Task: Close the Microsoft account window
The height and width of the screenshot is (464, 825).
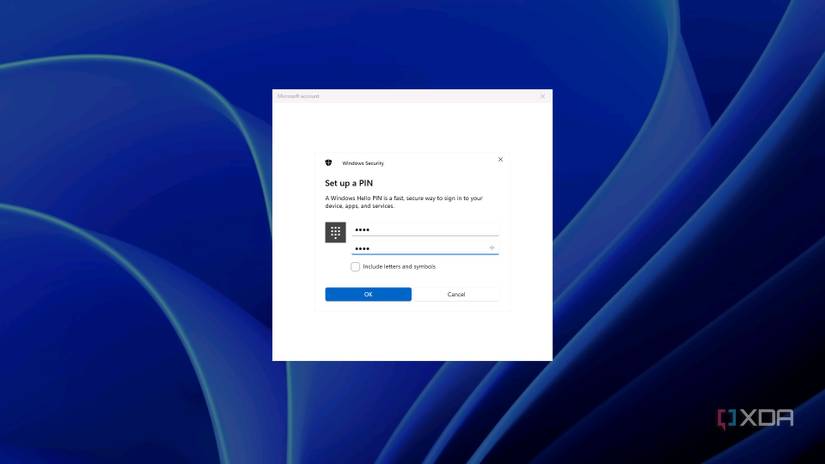Action: [542, 96]
